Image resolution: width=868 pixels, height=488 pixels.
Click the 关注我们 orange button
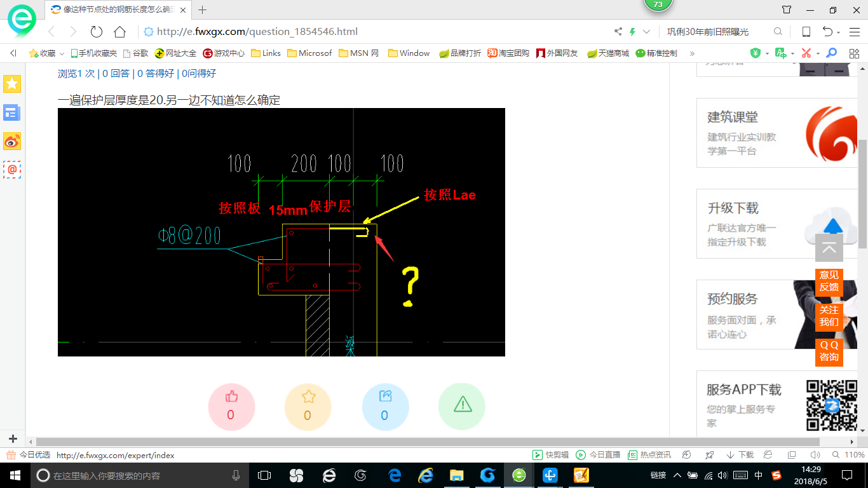829,316
